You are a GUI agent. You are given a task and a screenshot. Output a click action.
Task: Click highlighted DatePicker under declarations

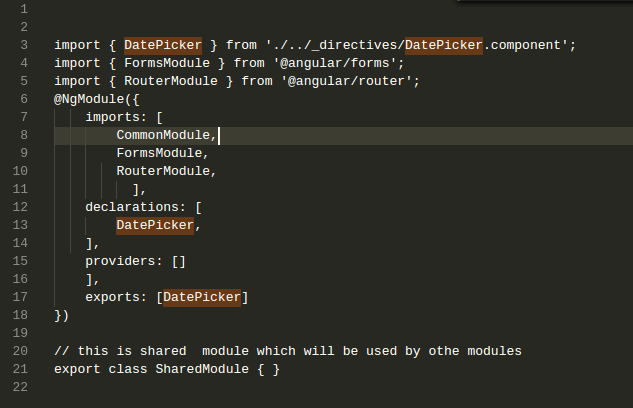click(x=155, y=225)
